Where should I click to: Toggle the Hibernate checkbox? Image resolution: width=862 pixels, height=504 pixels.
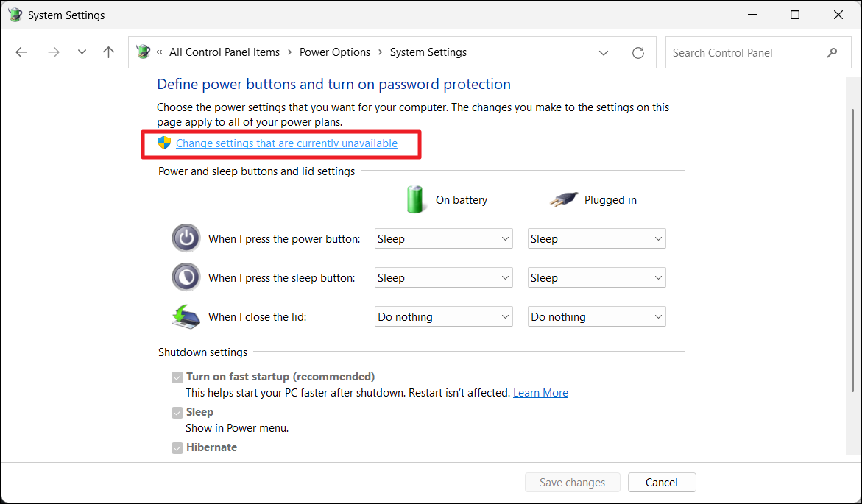177,448
